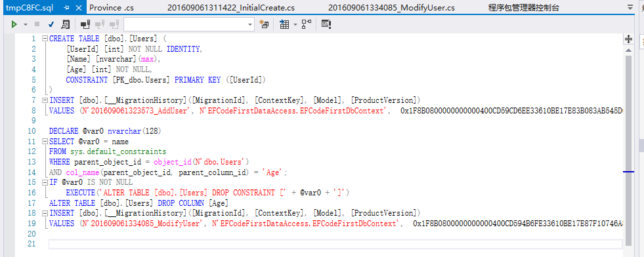Open the 201609061311422_InitialCreate.cs tab

[x=231, y=8]
